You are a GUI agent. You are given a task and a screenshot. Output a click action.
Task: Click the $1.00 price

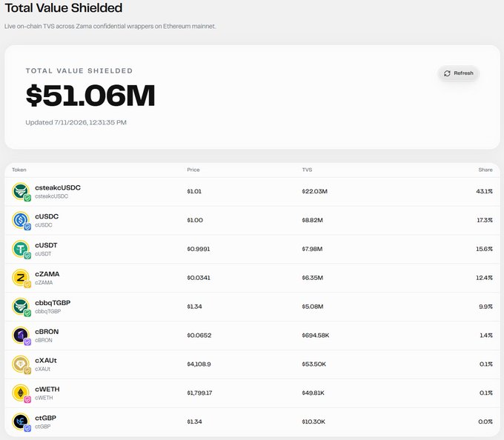(195, 220)
